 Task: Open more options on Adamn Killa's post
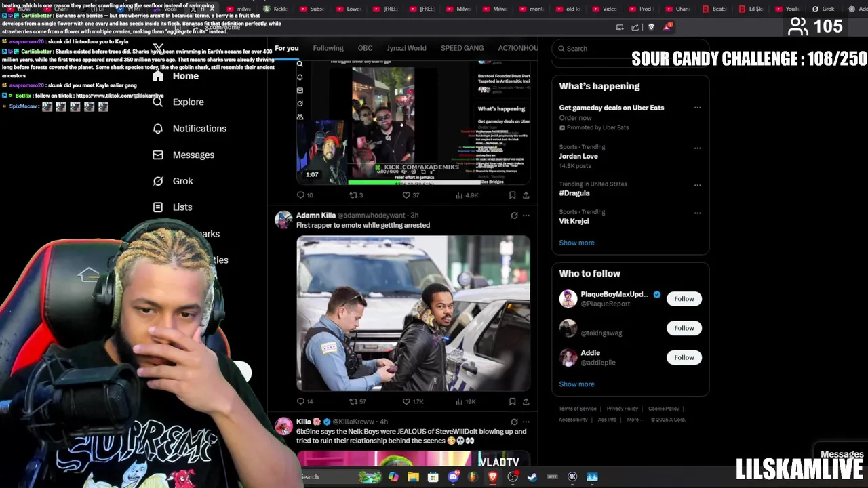[x=526, y=216]
